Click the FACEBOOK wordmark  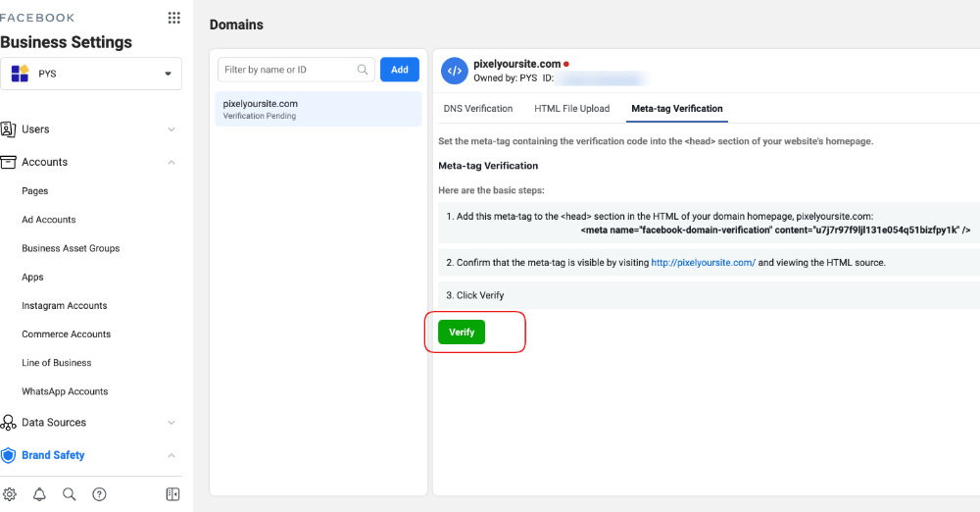(37, 18)
